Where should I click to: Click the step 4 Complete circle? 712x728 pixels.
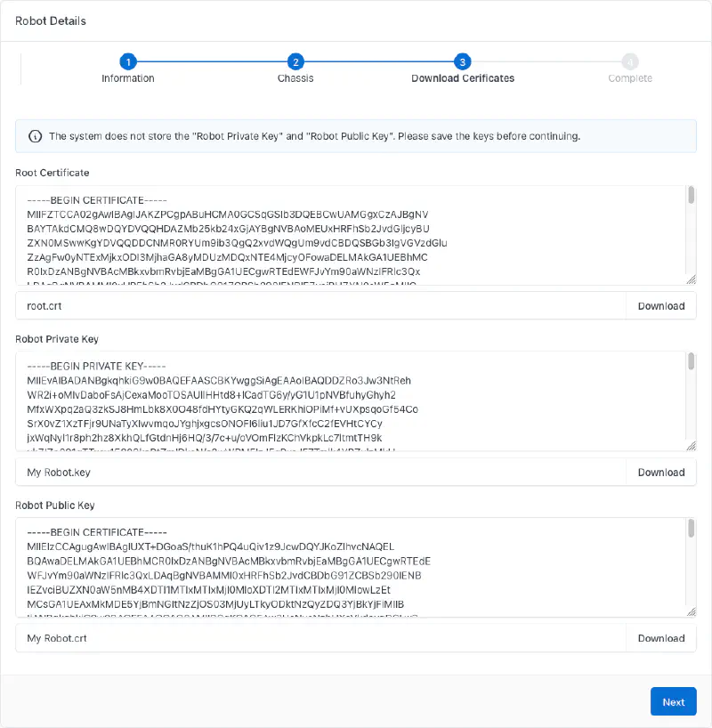[x=630, y=61]
